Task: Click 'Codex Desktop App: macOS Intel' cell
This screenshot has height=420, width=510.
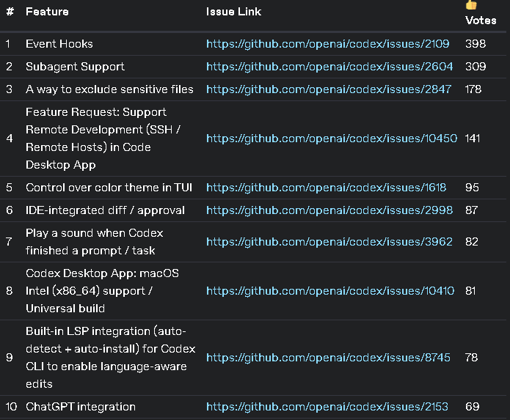Action: click(x=102, y=291)
